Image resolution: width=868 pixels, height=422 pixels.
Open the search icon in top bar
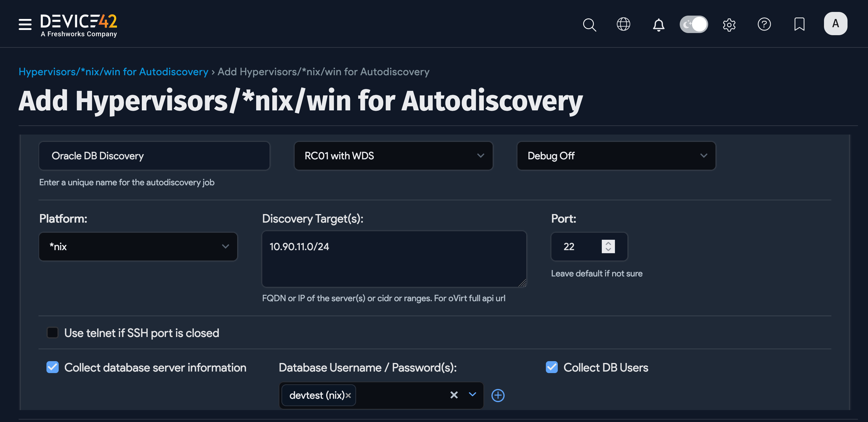tap(589, 24)
